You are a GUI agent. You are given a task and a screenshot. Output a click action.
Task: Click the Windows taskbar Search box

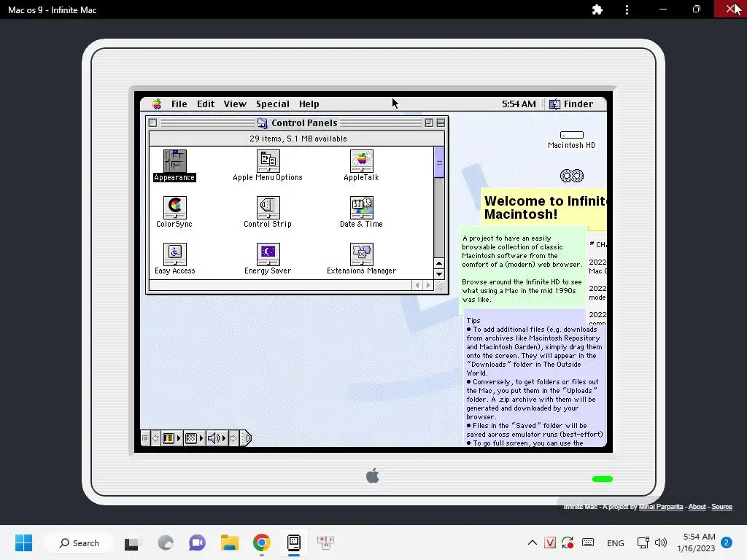coord(79,542)
